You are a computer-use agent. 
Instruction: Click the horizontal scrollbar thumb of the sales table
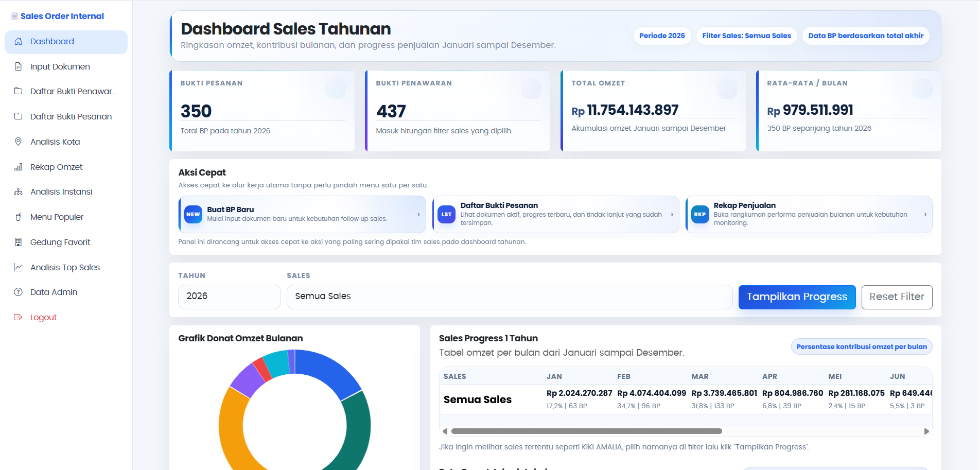pos(587,431)
